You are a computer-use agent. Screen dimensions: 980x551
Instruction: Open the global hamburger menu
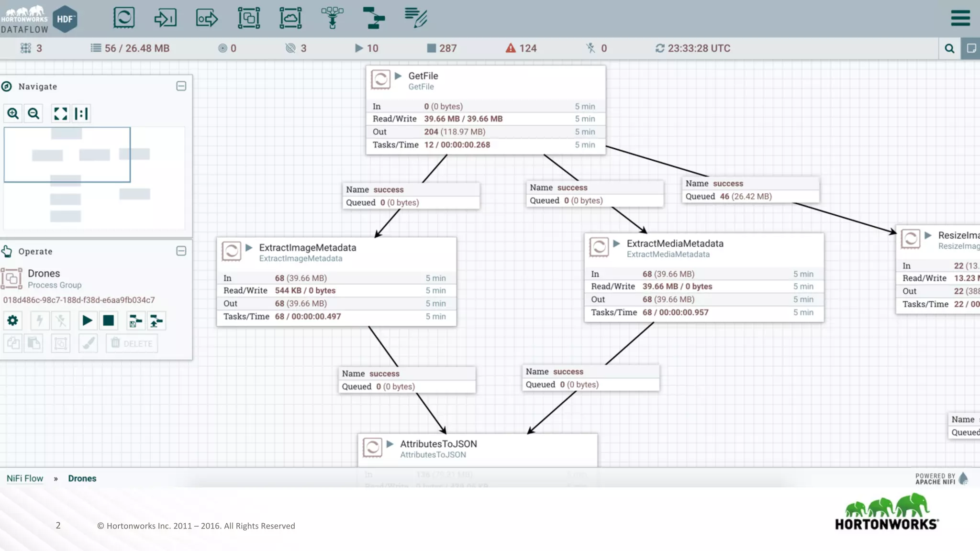(960, 18)
